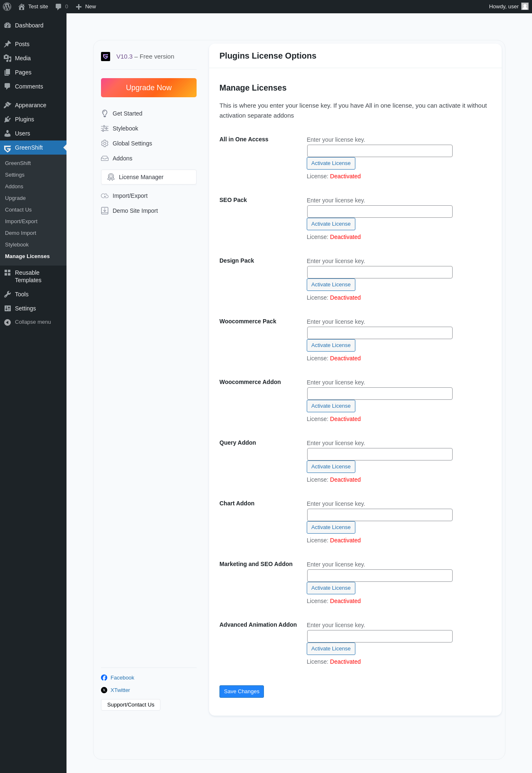Viewport: 532px width, 773px height.
Task: Focus the Marketing and SEO Addon key field
Action: point(380,576)
